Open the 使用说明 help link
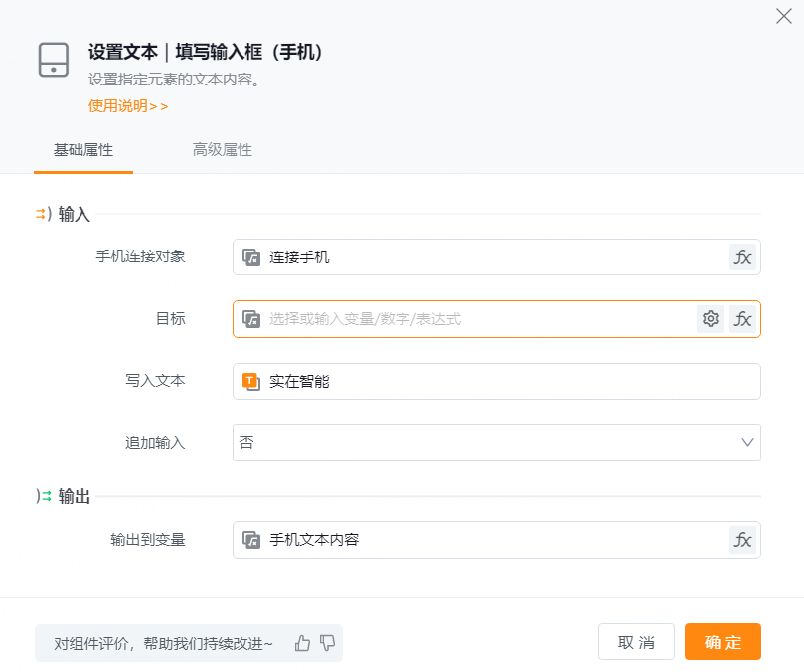The height and width of the screenshot is (672, 804). (x=128, y=106)
